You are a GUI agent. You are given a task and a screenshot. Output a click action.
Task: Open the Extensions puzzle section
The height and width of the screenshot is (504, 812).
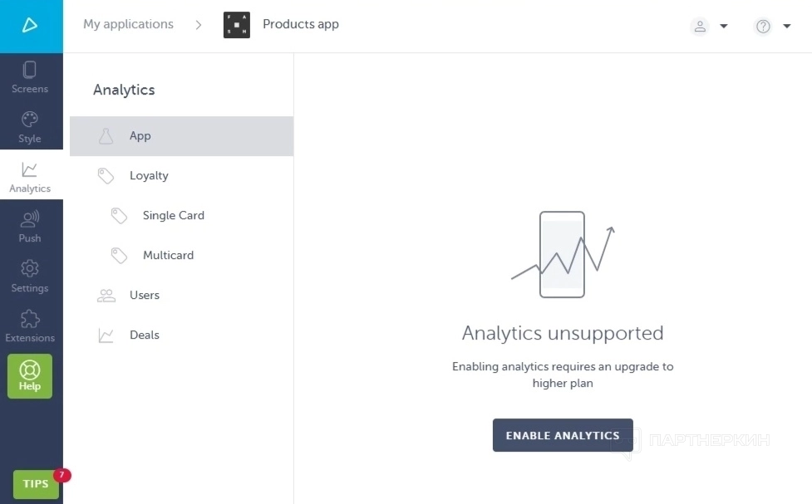(30, 325)
